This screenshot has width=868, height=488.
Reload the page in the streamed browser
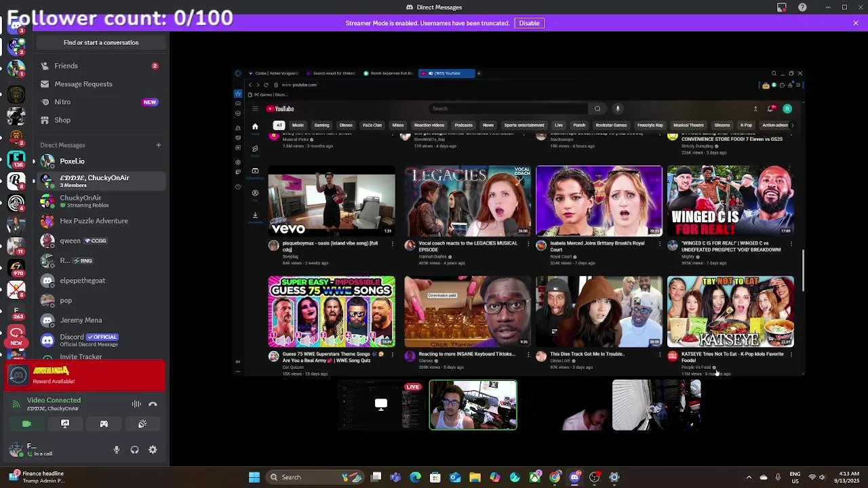pos(266,85)
